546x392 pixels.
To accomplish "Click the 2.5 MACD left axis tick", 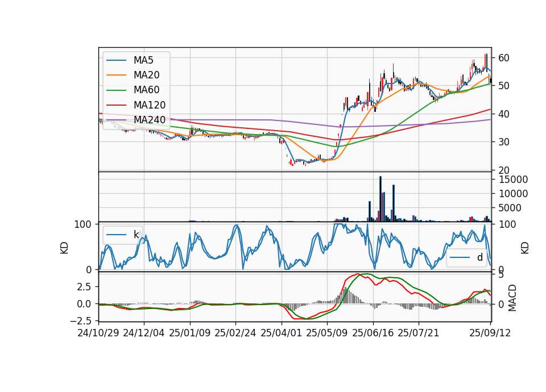I will click(x=84, y=287).
